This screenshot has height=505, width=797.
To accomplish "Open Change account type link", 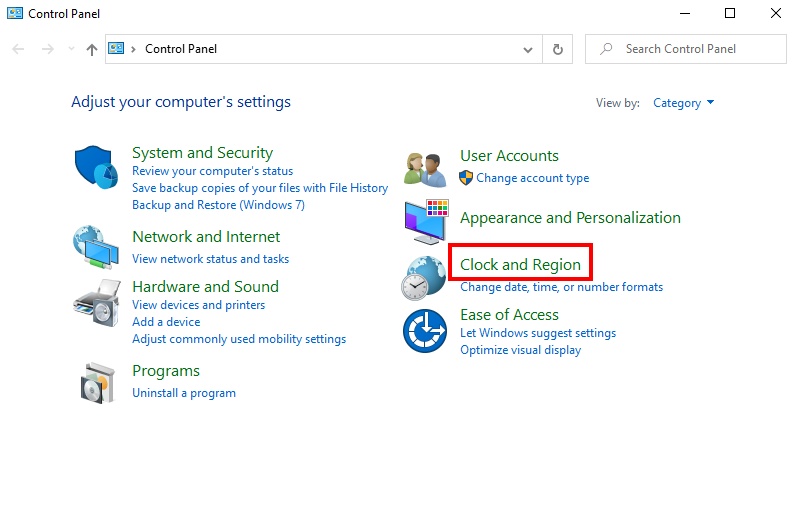I will [x=532, y=178].
